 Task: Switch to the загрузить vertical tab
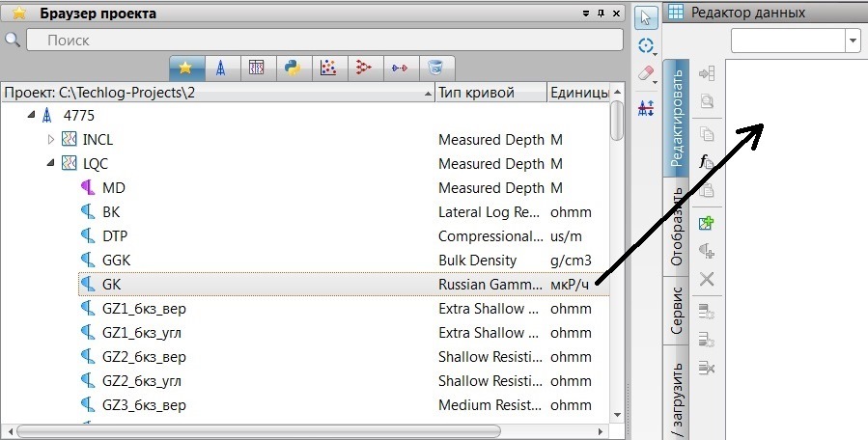[x=676, y=392]
